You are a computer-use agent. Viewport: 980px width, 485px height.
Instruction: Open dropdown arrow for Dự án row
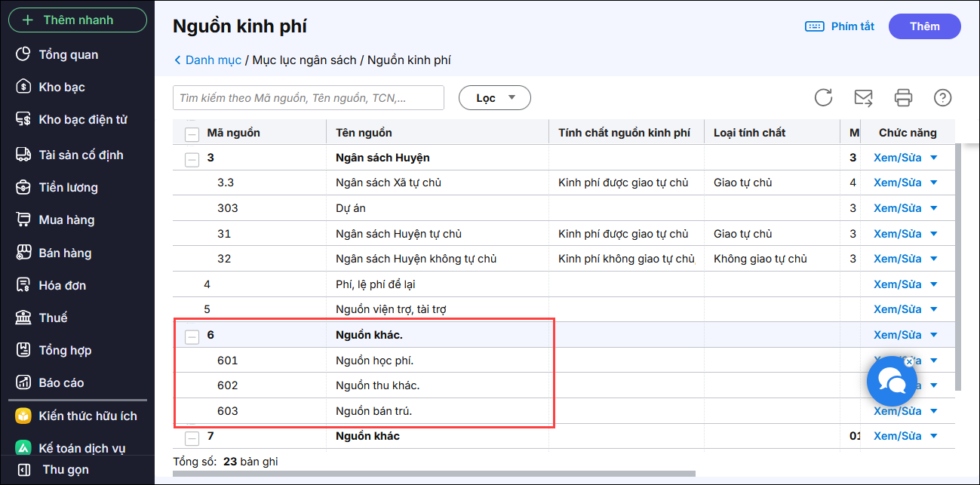pyautogui.click(x=934, y=208)
